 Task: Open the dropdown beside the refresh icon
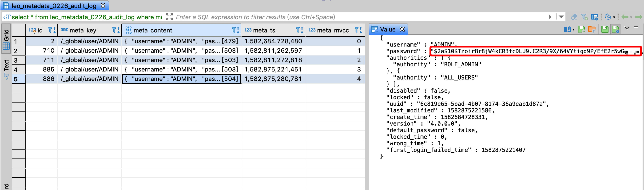pyautogui.click(x=614, y=17)
